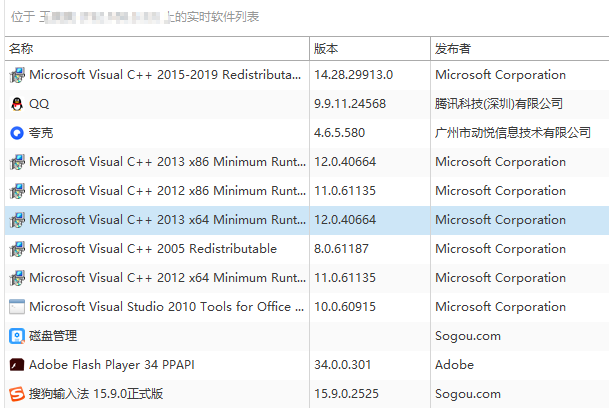Click the Adobe Flash Player icon
The width and height of the screenshot is (609, 408).
click(x=17, y=365)
